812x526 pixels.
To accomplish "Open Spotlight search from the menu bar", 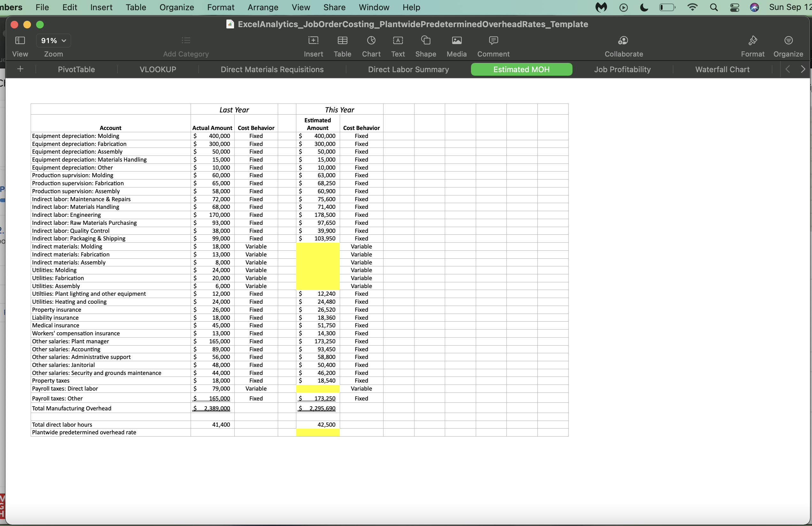I will tap(714, 7).
